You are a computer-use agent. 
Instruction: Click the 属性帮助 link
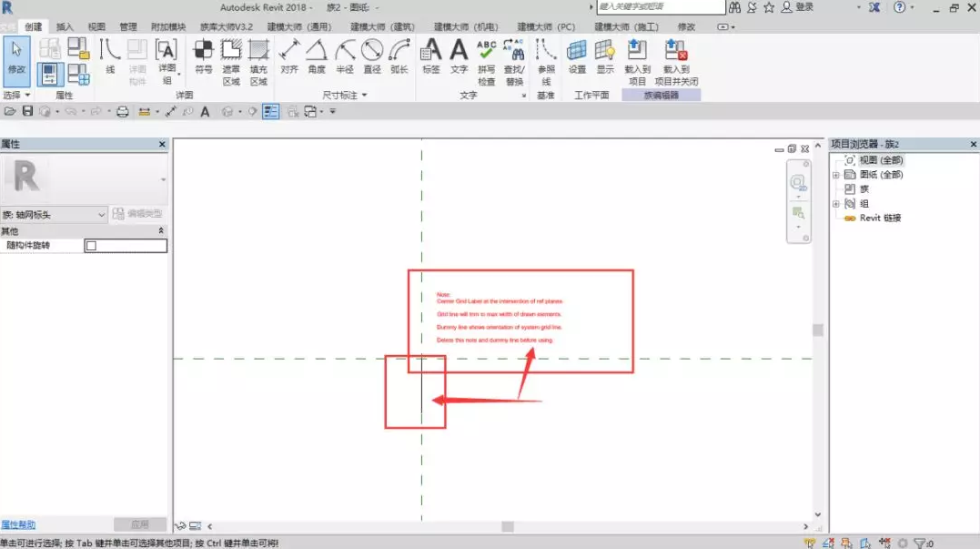point(18,525)
